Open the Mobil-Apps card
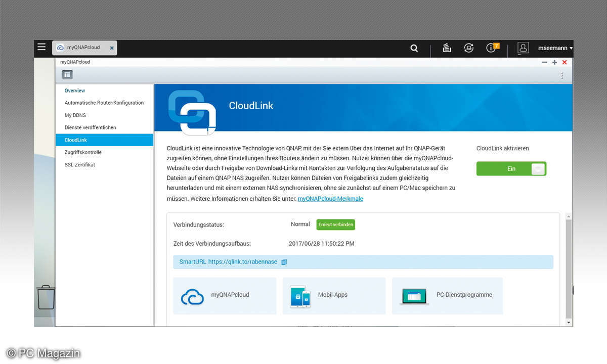607x364 pixels. [x=334, y=296]
